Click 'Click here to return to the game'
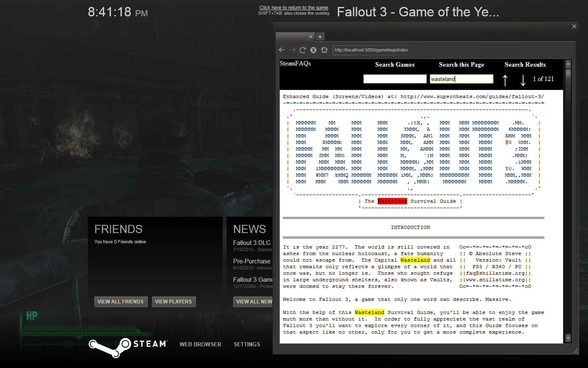588x368 pixels. (x=294, y=7)
